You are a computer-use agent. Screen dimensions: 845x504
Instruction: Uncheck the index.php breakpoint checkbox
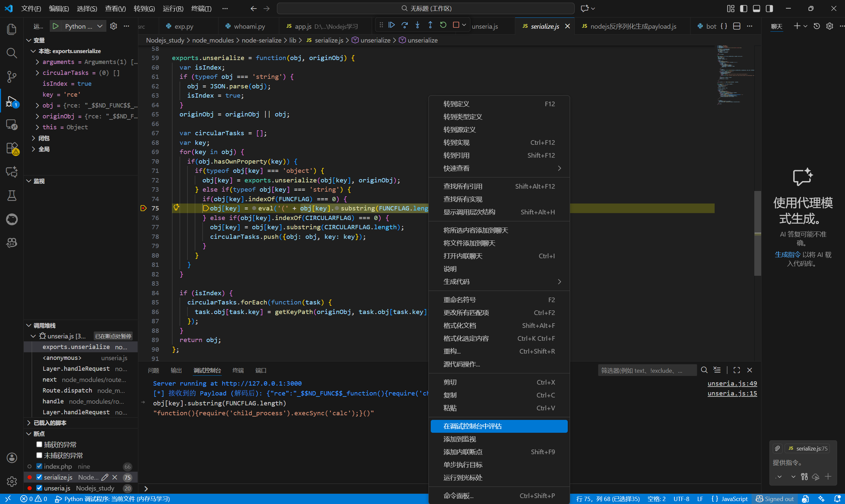39,466
